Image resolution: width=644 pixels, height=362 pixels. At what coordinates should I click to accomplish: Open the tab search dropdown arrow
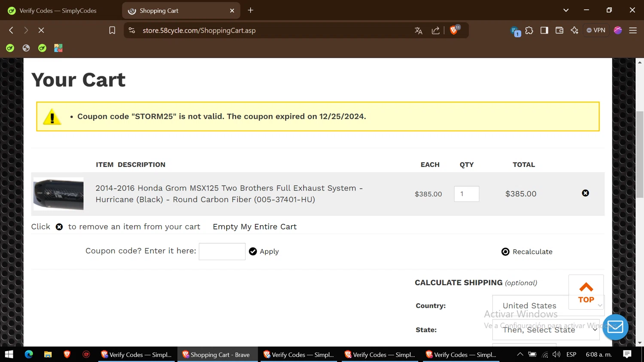pyautogui.click(x=566, y=10)
